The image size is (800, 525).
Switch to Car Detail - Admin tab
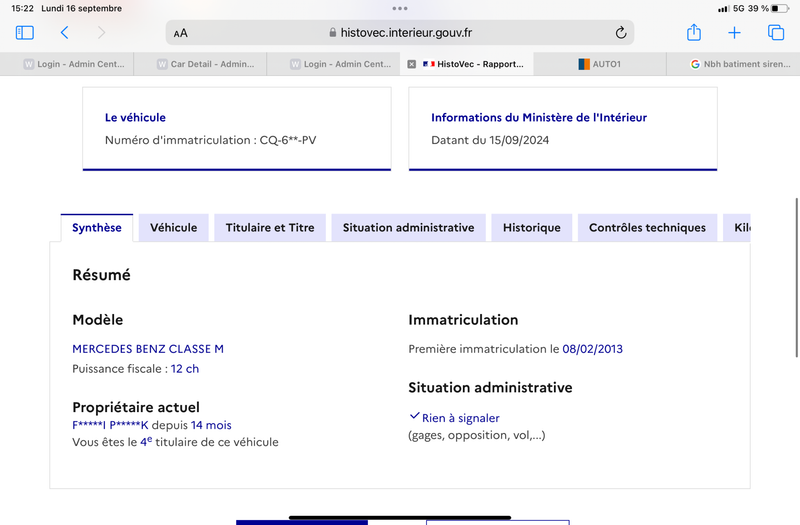(200, 64)
